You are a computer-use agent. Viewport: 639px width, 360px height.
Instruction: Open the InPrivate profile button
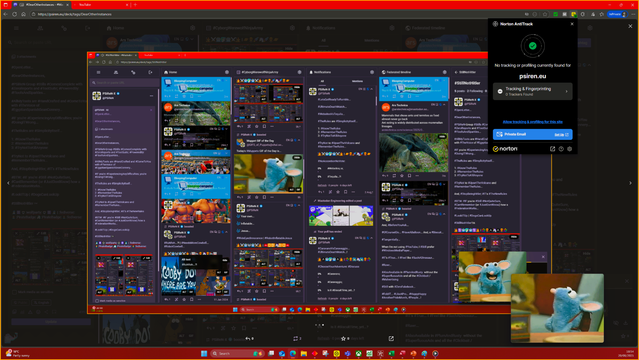[617, 14]
